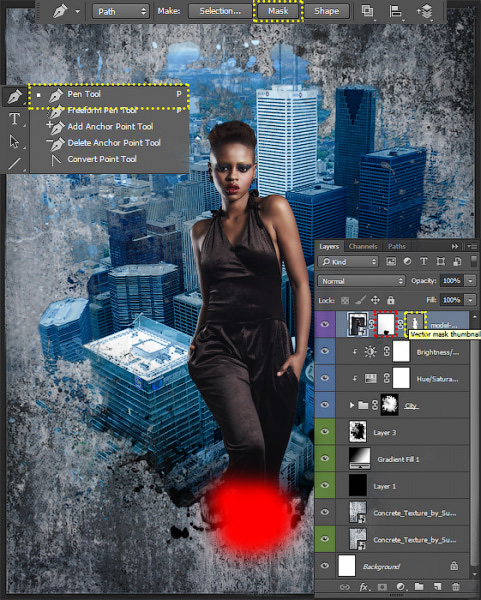Choose Freeform Pen Tool from flyout

coord(109,111)
